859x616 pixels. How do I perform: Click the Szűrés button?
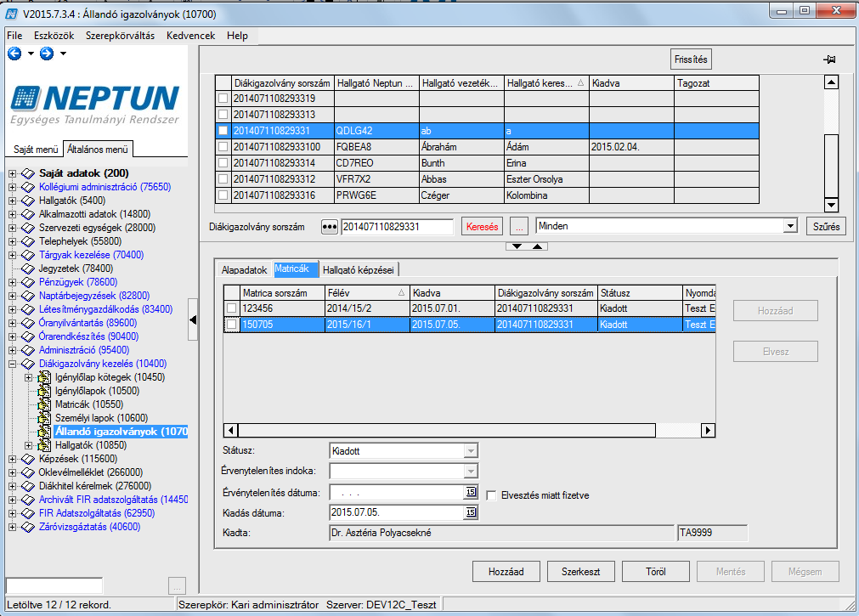click(826, 226)
